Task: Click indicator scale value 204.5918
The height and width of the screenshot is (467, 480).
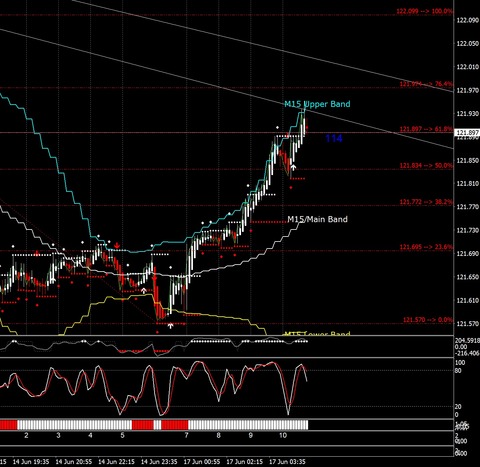Action: [467, 341]
